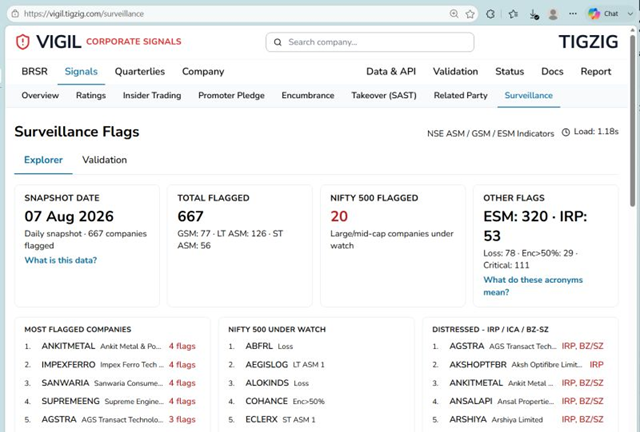Image resolution: width=640 pixels, height=432 pixels.
Task: Select the Signals main tab
Action: 81,71
